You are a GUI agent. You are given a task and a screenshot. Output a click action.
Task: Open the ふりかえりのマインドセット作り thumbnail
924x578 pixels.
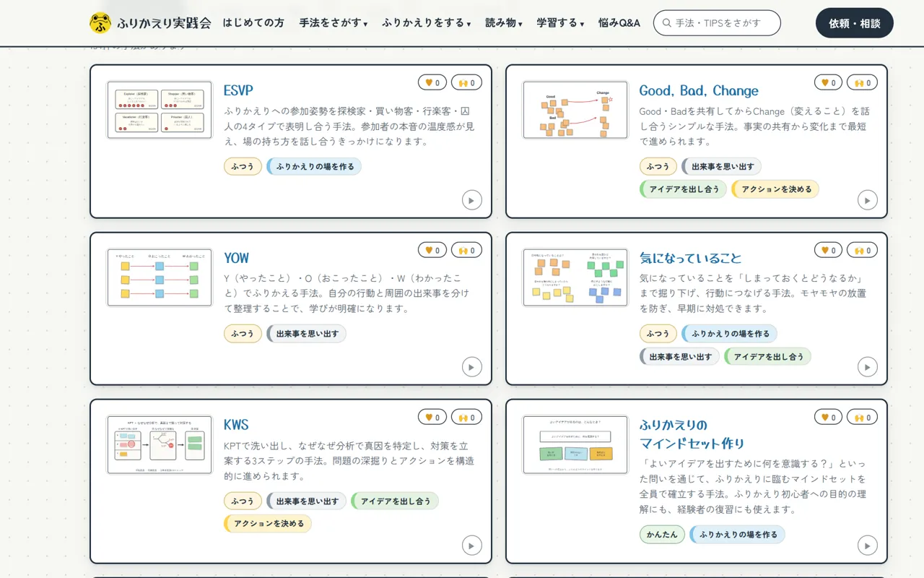[x=575, y=444]
